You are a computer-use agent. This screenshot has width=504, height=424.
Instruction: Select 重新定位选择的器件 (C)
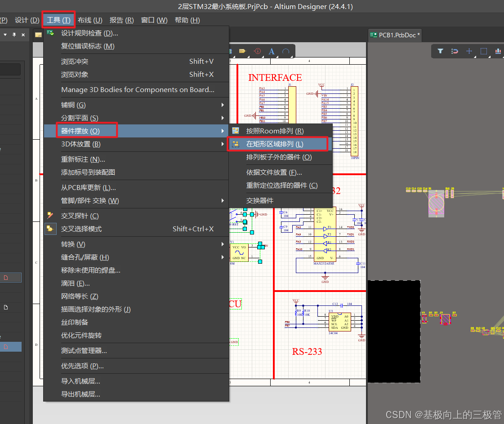pyautogui.click(x=280, y=185)
